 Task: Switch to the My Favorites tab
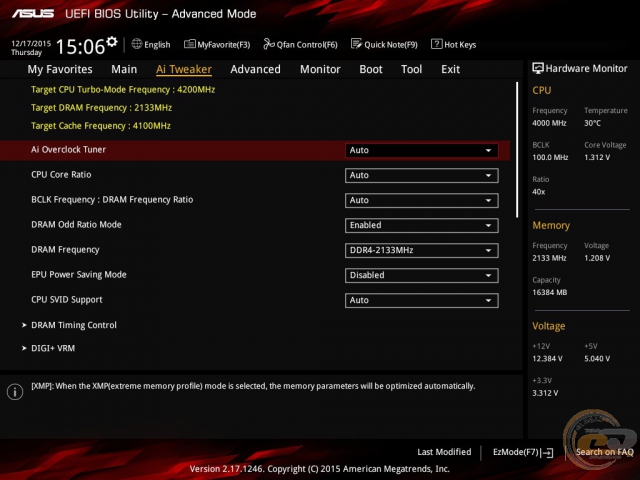pyautogui.click(x=60, y=69)
